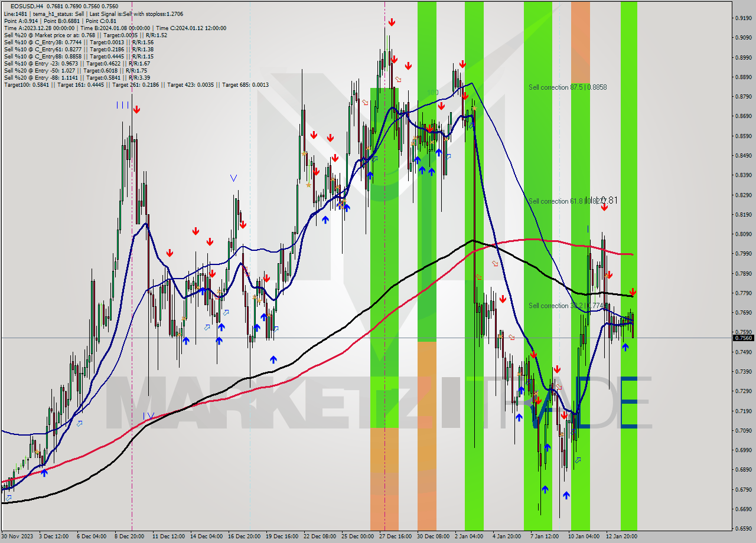756x543 pixels.
Task: Click the 0.8490 price axis label
Action: click(743, 156)
